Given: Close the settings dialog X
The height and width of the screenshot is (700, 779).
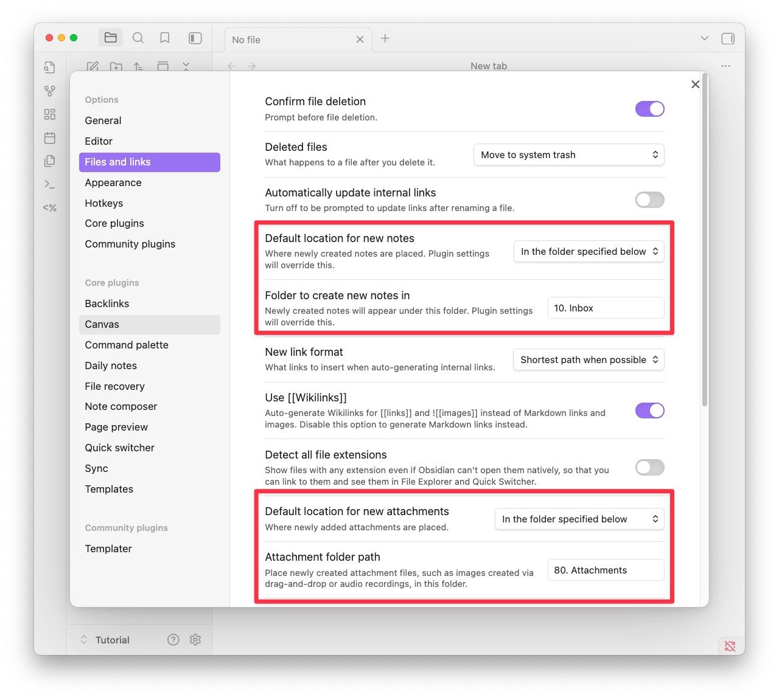Looking at the screenshot, I should tap(696, 85).
